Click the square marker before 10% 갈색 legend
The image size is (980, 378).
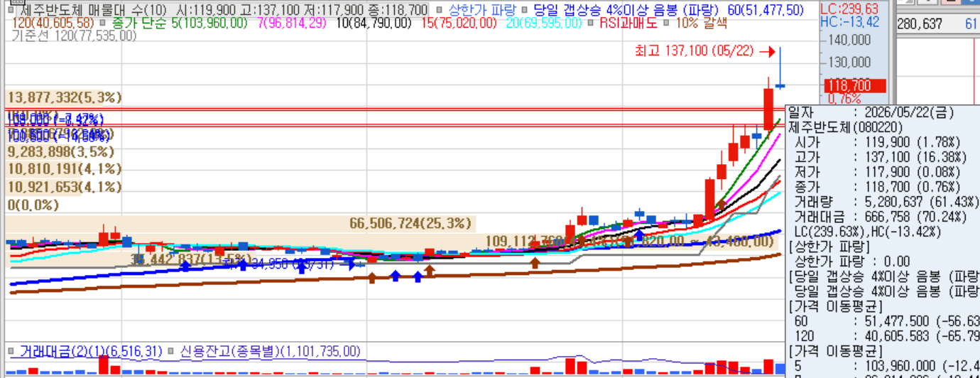pyautogui.click(x=665, y=23)
